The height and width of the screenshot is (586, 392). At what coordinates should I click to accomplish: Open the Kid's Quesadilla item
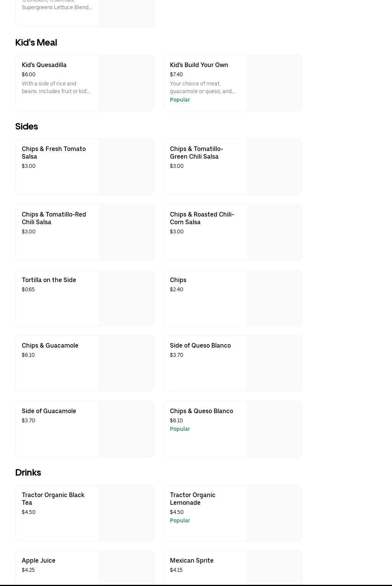(x=44, y=65)
